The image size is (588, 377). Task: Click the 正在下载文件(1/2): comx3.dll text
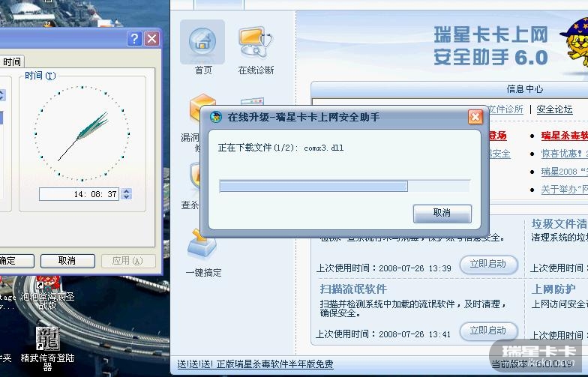[280, 148]
